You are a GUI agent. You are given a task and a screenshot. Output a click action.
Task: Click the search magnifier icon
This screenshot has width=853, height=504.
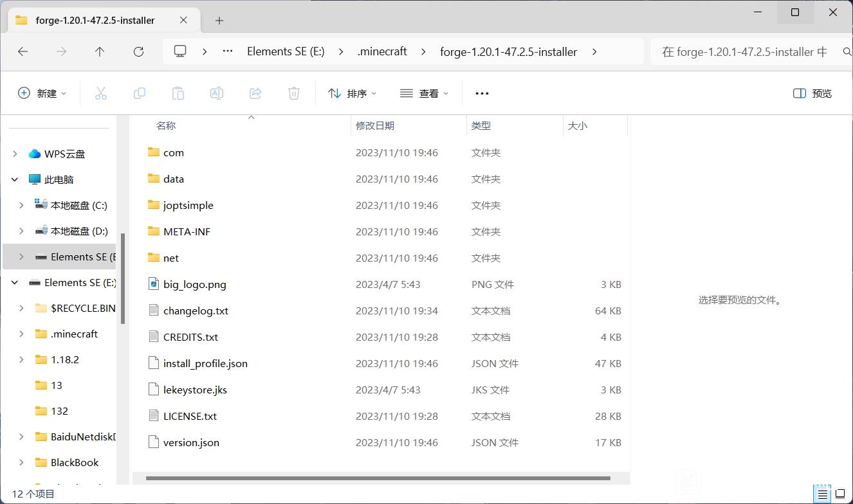point(847,51)
